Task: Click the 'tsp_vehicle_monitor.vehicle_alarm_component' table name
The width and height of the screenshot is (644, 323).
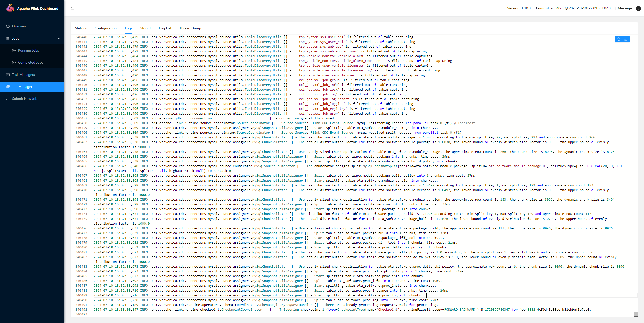Action: 340,61
